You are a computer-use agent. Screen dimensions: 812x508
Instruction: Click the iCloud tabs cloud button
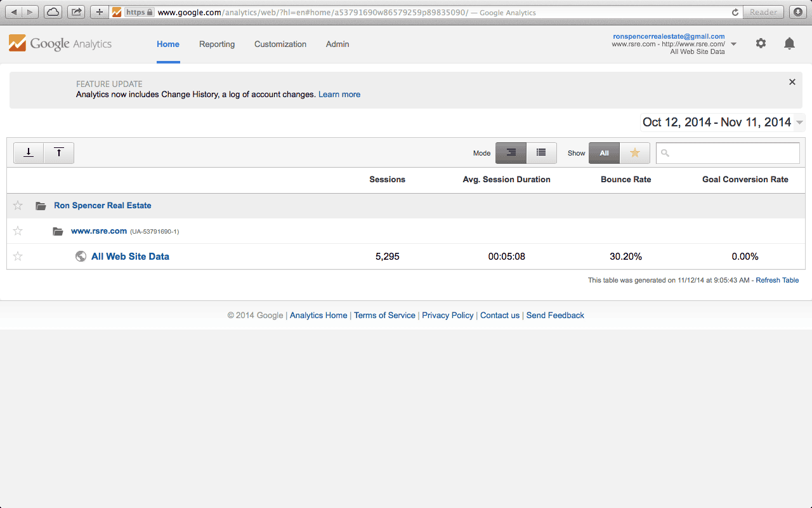tap(53, 11)
